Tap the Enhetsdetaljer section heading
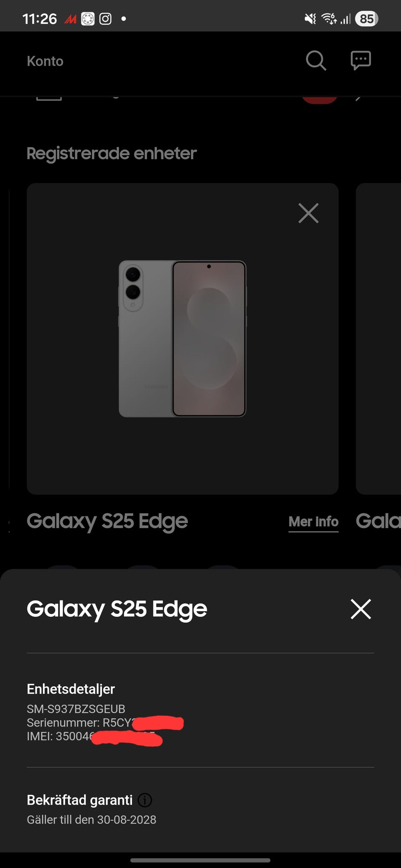 click(71, 689)
